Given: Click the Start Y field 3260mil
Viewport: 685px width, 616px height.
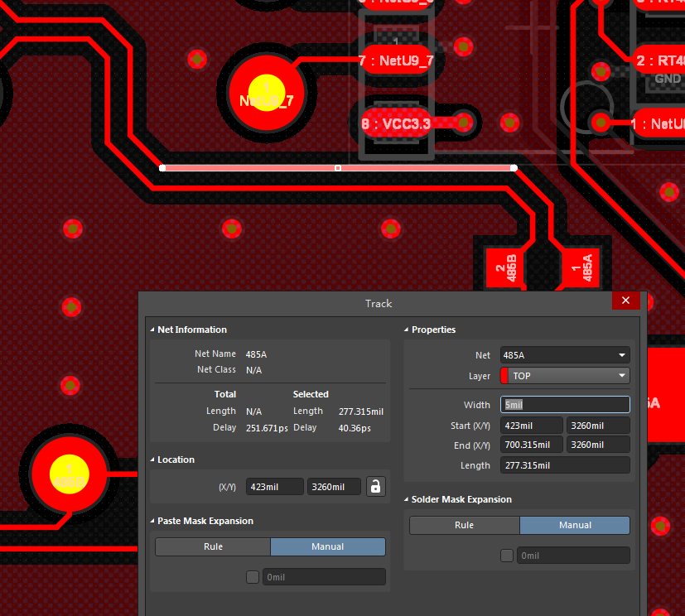Looking at the screenshot, I should tap(599, 426).
